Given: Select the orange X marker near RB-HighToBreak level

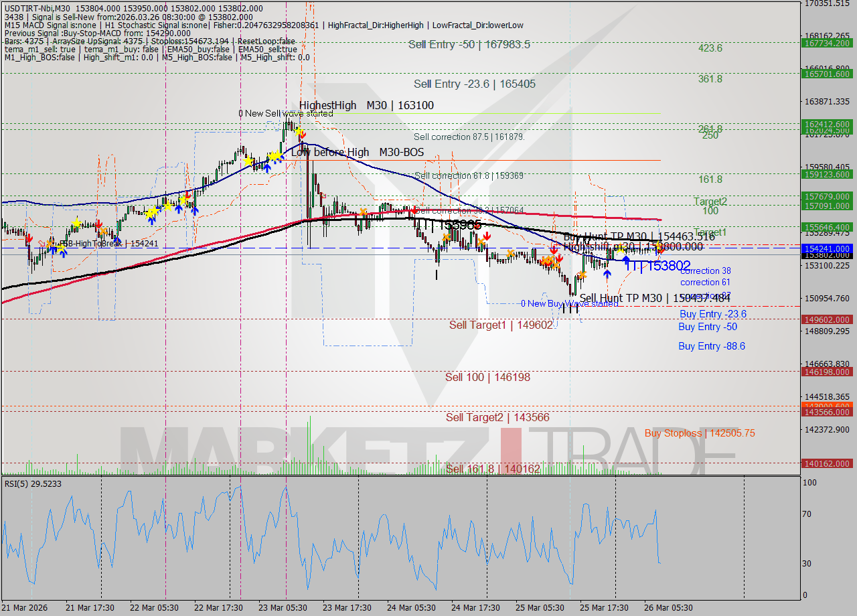Looking at the screenshot, I should pos(49,244).
